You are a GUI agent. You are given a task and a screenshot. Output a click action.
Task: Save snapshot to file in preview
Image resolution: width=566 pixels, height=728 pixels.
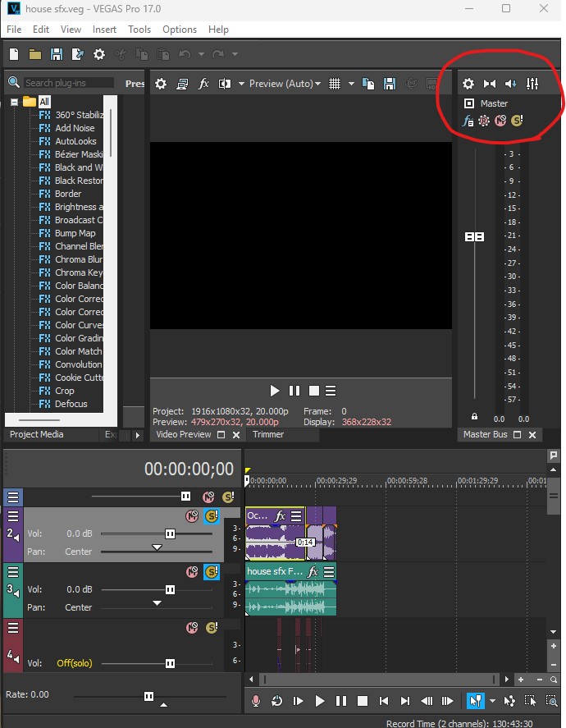coord(390,84)
